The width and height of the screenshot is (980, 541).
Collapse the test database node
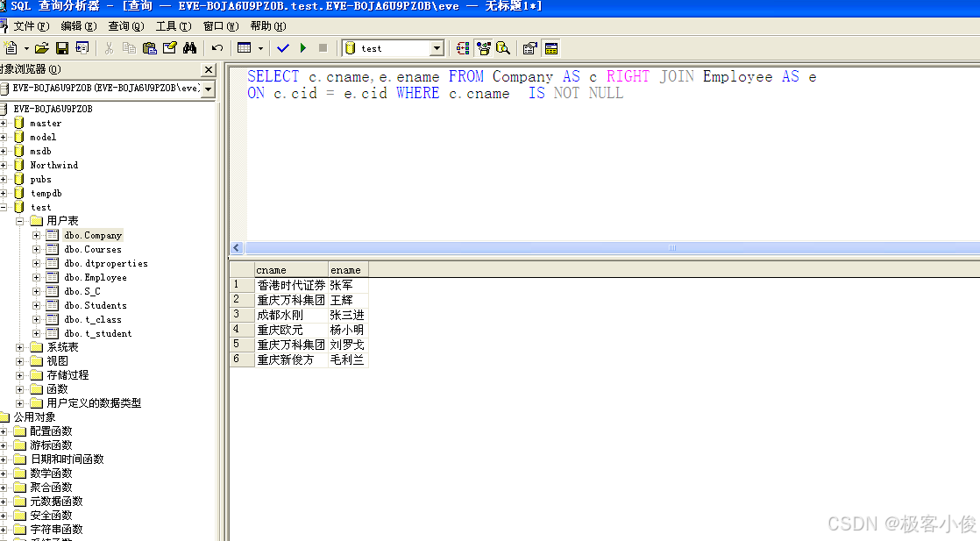(4, 207)
